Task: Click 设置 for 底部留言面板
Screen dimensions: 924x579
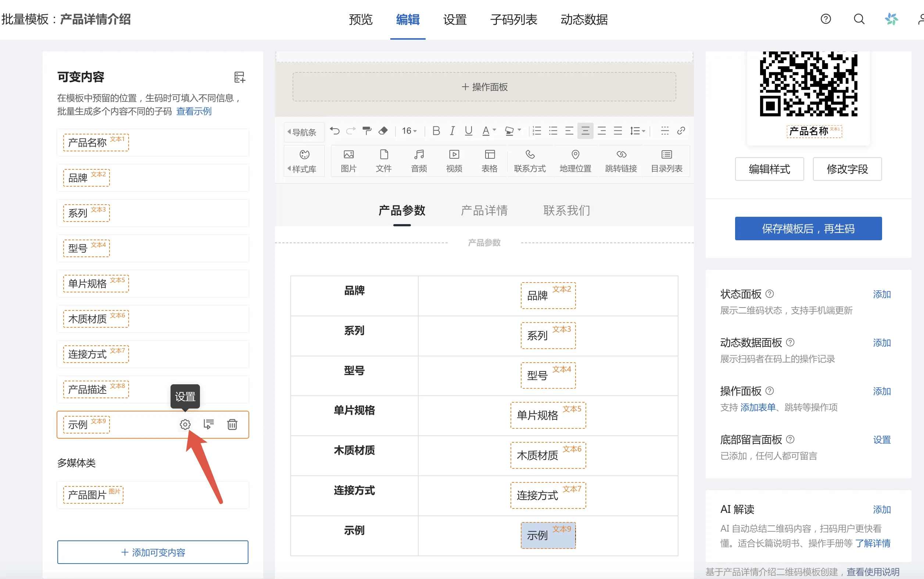Action: pyautogui.click(x=881, y=440)
